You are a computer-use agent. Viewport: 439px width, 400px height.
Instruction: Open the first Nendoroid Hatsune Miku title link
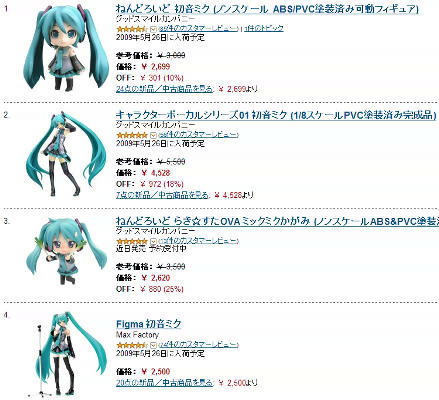[x=267, y=9]
